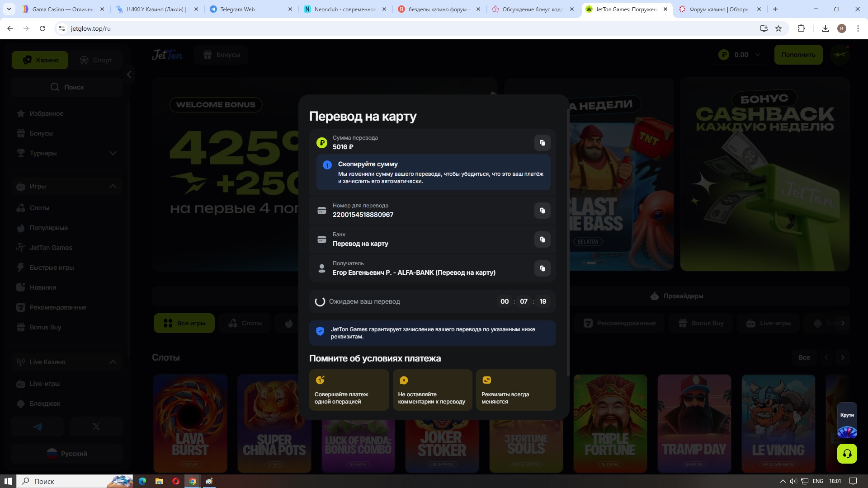868x488 pixels.
Task: Bookmark this page with star icon
Action: point(778,28)
